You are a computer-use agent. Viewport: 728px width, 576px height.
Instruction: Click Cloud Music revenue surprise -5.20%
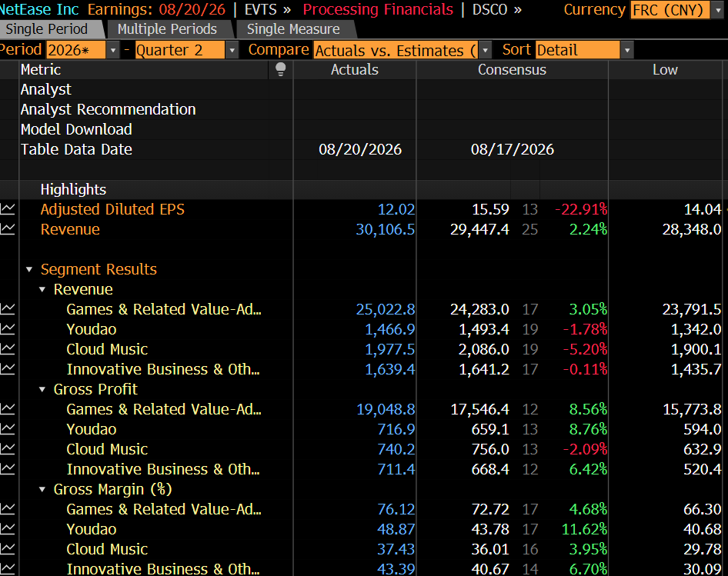tap(585, 349)
